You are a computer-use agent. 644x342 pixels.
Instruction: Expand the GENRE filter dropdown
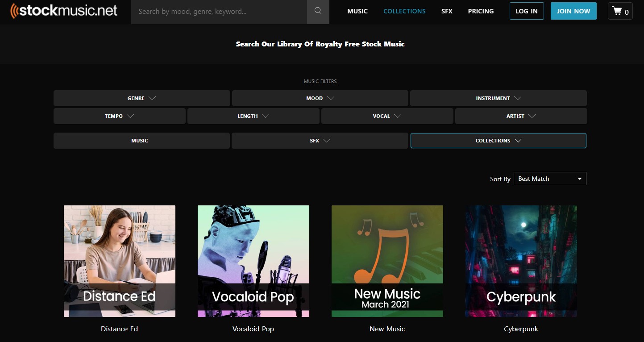coord(141,98)
